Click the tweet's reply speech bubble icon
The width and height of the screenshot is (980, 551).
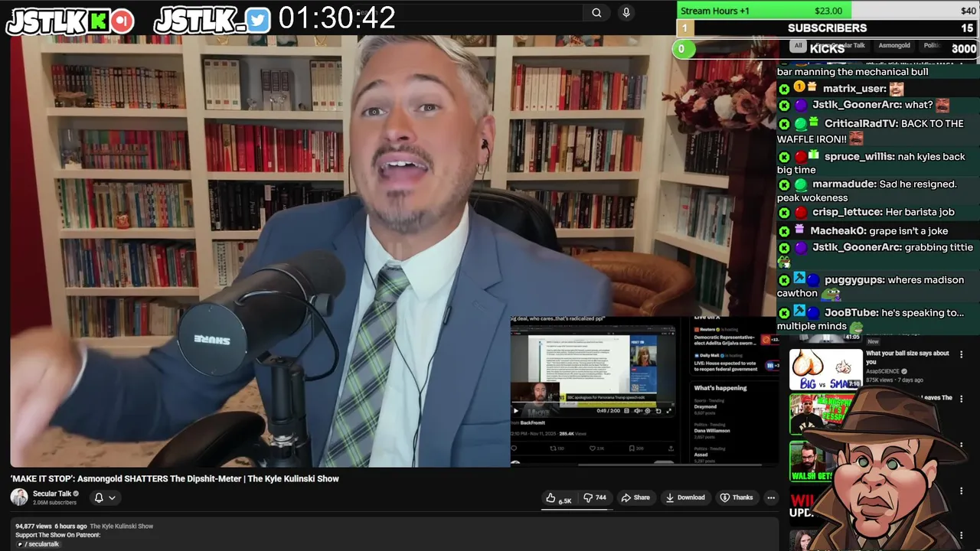(514, 448)
